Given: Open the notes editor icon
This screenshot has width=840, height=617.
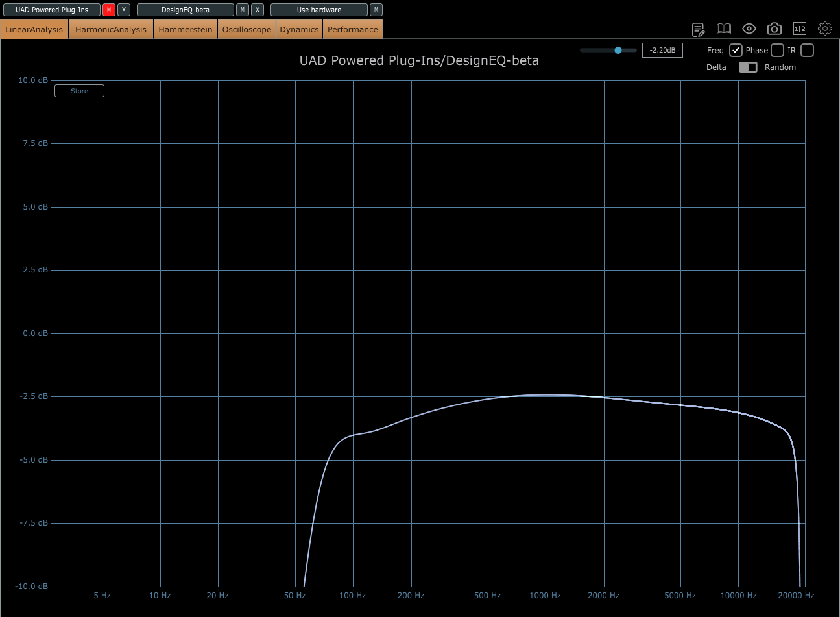Looking at the screenshot, I should point(698,29).
